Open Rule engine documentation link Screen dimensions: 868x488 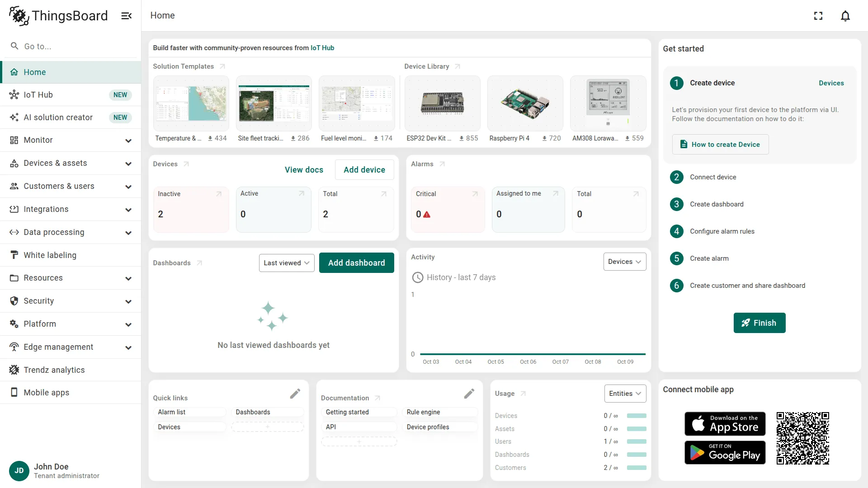440,412
